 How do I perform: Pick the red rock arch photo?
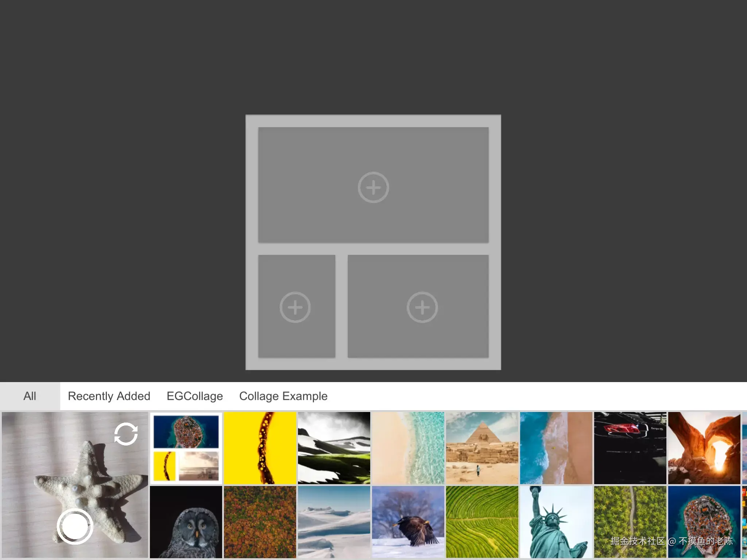pos(704,448)
